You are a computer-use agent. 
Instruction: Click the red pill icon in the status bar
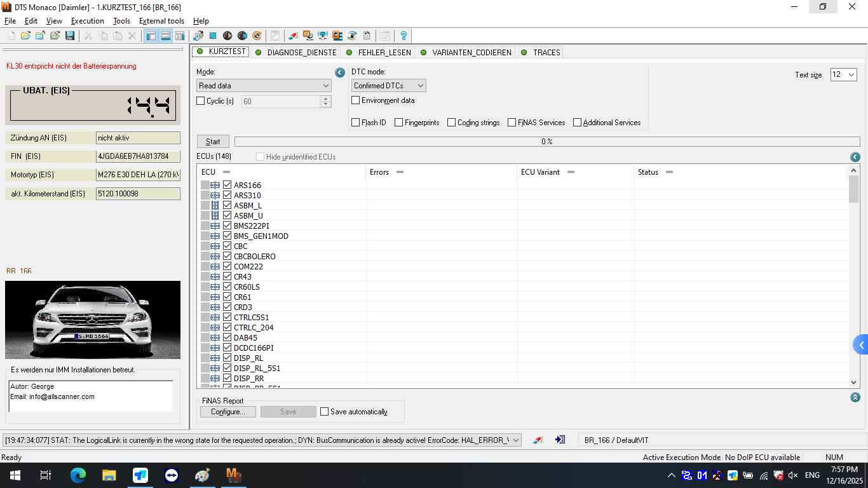coord(538,440)
